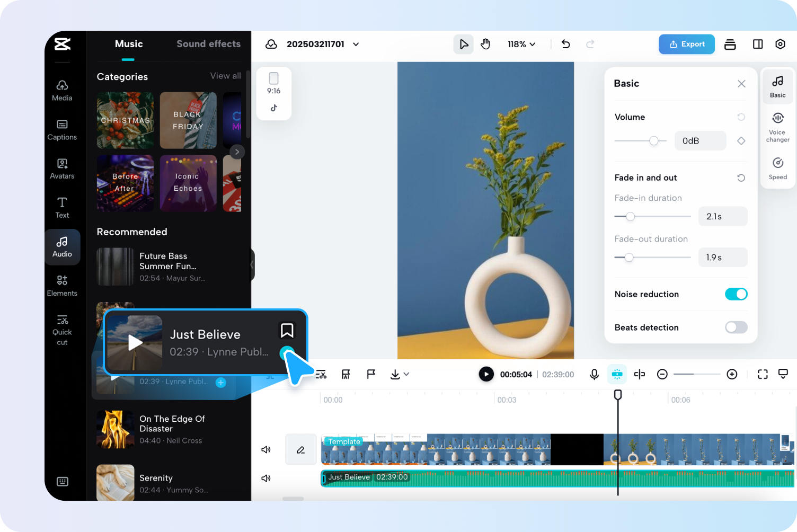Adjust the Fade-out duration slider

[652, 257]
